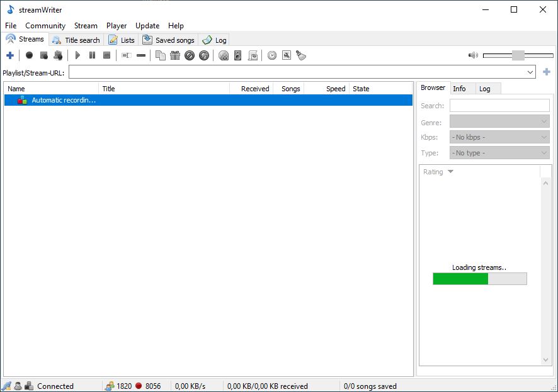Viewport: 558px width, 392px height.
Task: Click the connection status icon in status bar
Action: (x=6, y=386)
